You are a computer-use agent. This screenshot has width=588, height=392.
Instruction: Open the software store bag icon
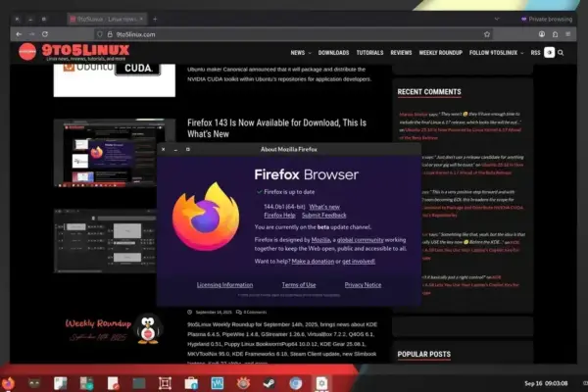pyautogui.click(x=191, y=383)
